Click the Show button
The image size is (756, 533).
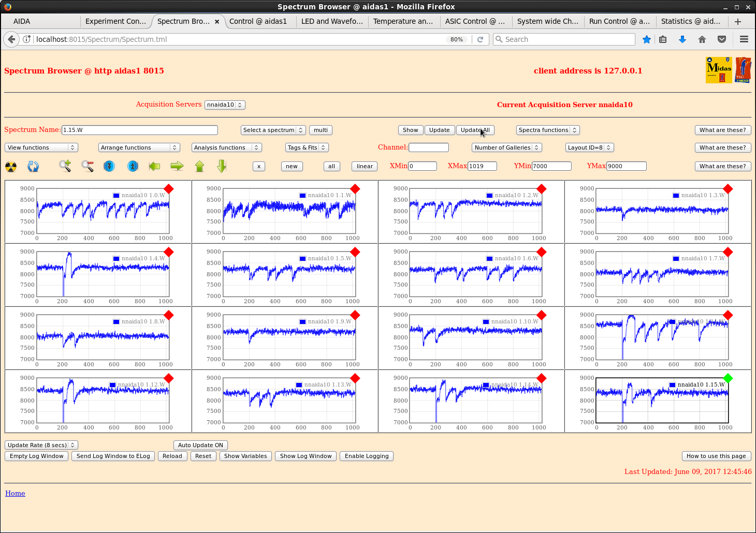pyautogui.click(x=411, y=130)
